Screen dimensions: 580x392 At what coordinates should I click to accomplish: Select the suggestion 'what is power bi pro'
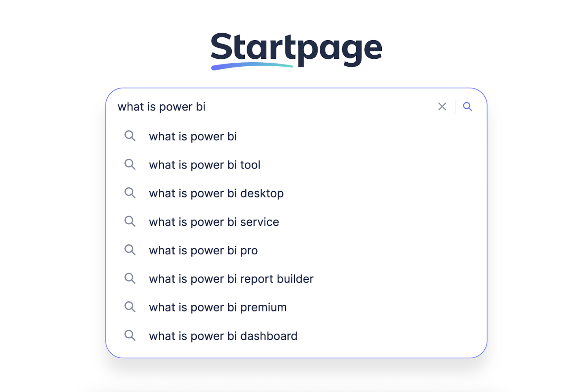click(203, 250)
